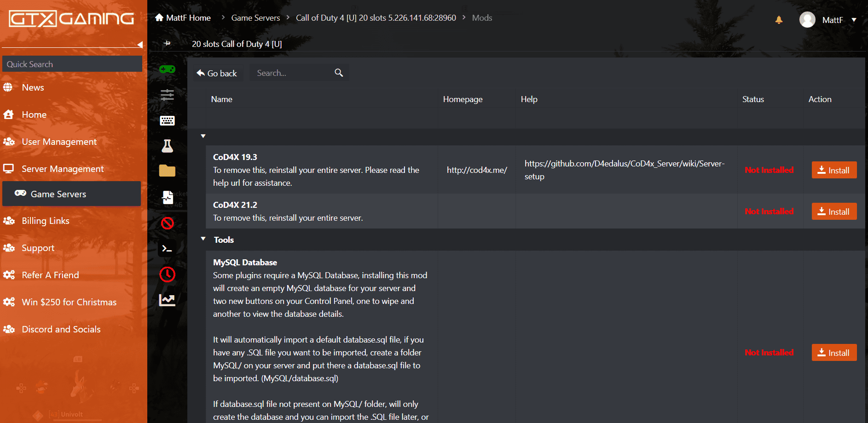Collapse the unnamed first mod group arrow

(x=203, y=136)
